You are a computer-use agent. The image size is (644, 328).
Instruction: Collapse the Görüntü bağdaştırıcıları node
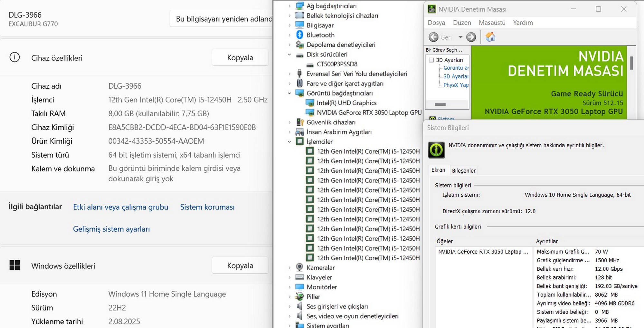289,93
